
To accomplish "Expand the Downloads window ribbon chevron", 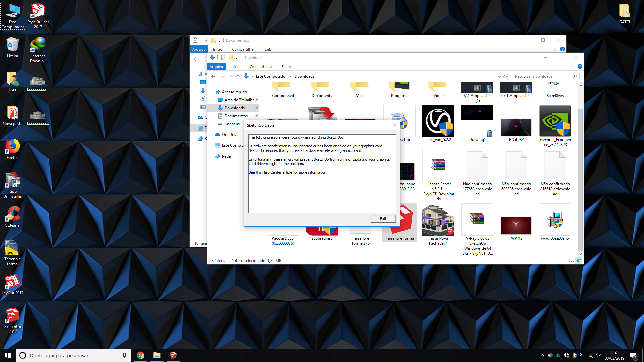I will [x=572, y=66].
